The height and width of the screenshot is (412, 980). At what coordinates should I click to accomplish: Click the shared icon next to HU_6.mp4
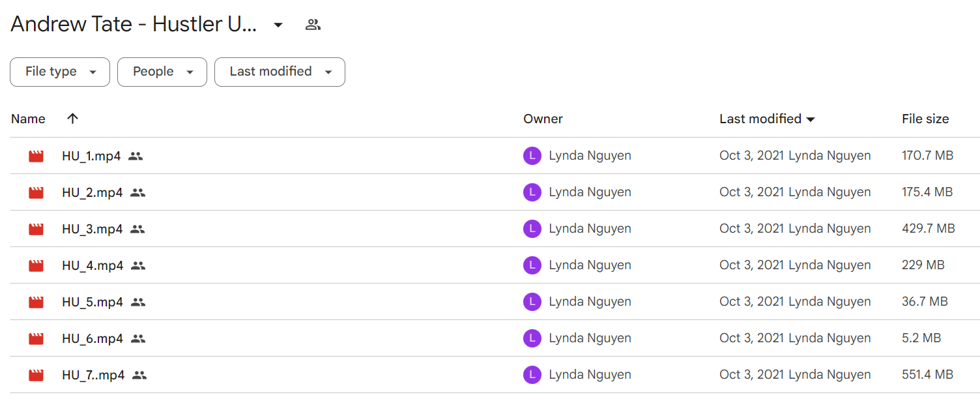point(137,338)
